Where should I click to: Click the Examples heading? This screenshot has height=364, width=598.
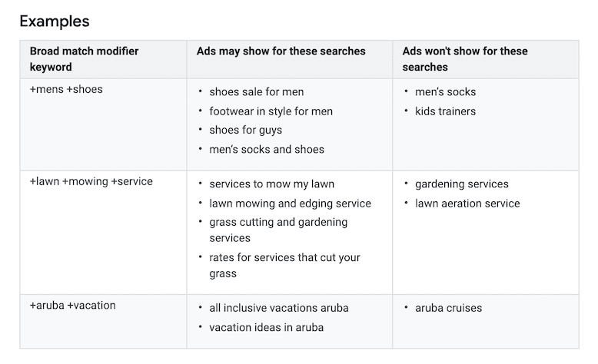tap(54, 22)
